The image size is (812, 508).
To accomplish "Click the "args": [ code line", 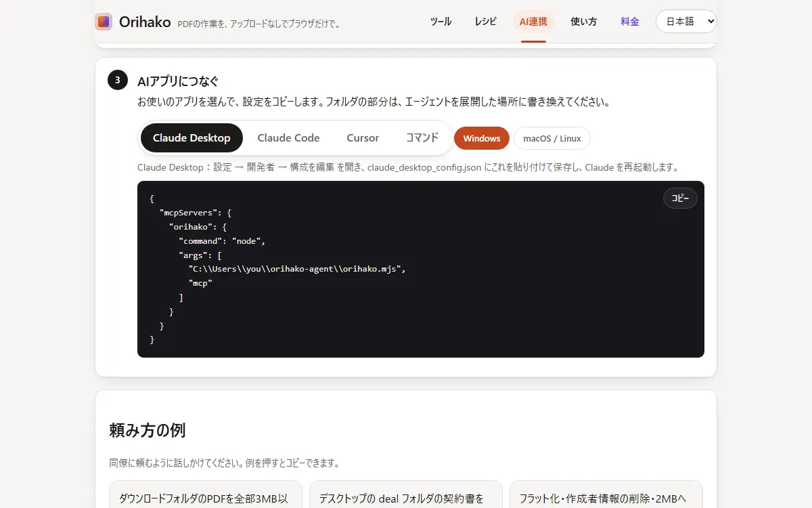I will pos(200,255).
